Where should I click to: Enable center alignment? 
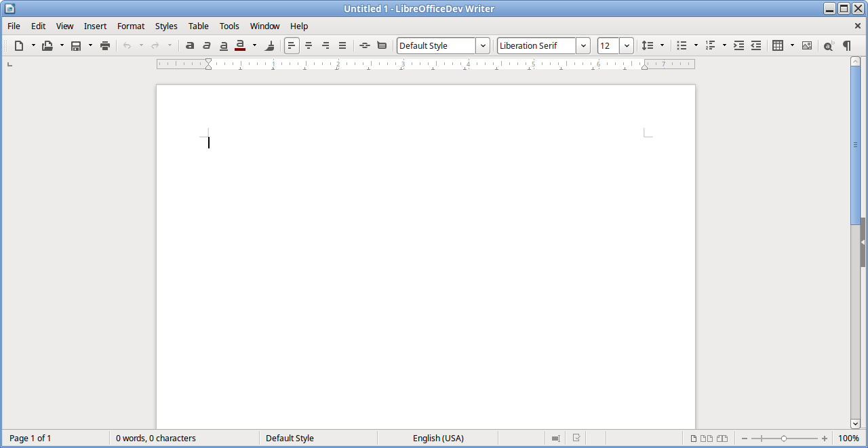click(309, 45)
